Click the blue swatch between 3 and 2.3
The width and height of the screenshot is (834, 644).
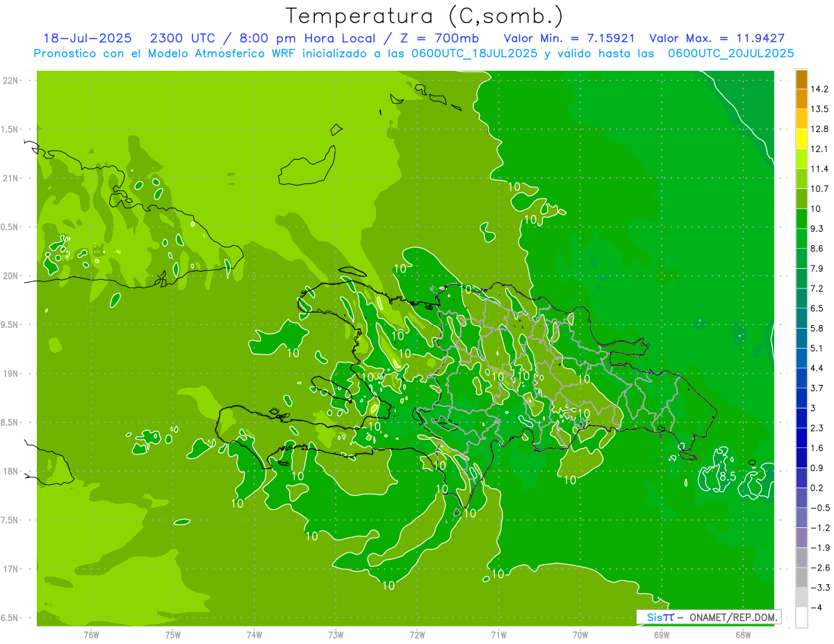pos(801,418)
